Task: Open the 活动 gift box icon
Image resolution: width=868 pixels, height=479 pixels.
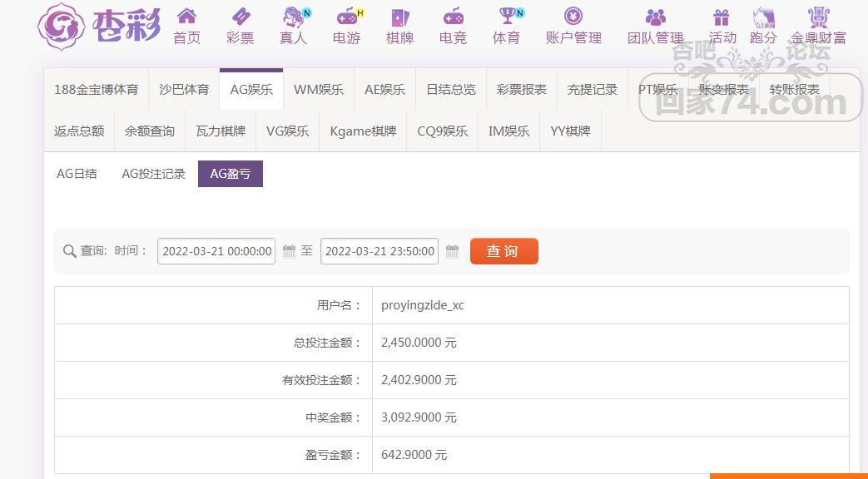Action: click(x=722, y=17)
